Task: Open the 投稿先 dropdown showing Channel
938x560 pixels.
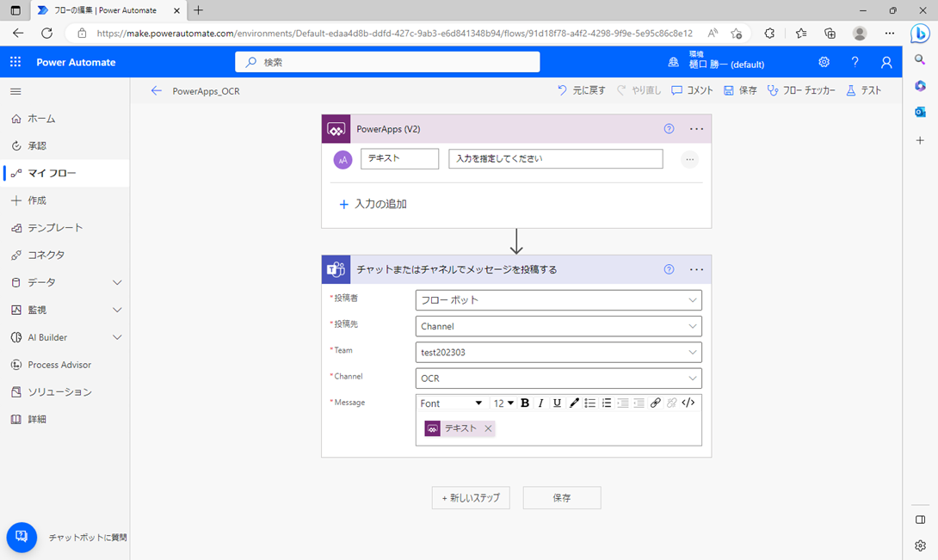Action: (558, 327)
